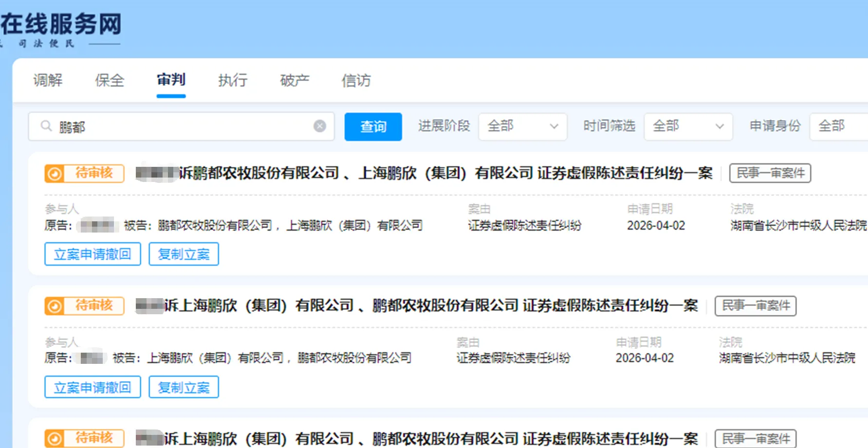
Task: Click the circular 待审核 badge icon on first case
Action: click(54, 173)
